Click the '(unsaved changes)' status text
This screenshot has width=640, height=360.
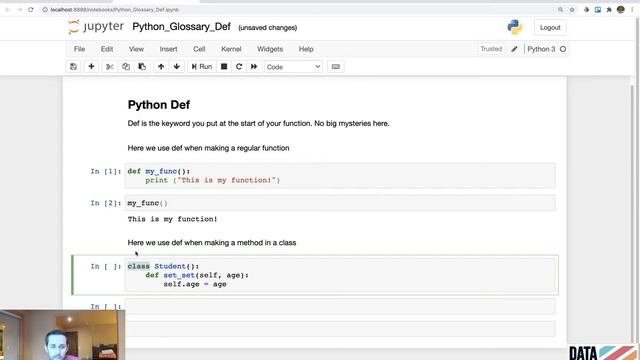click(268, 28)
